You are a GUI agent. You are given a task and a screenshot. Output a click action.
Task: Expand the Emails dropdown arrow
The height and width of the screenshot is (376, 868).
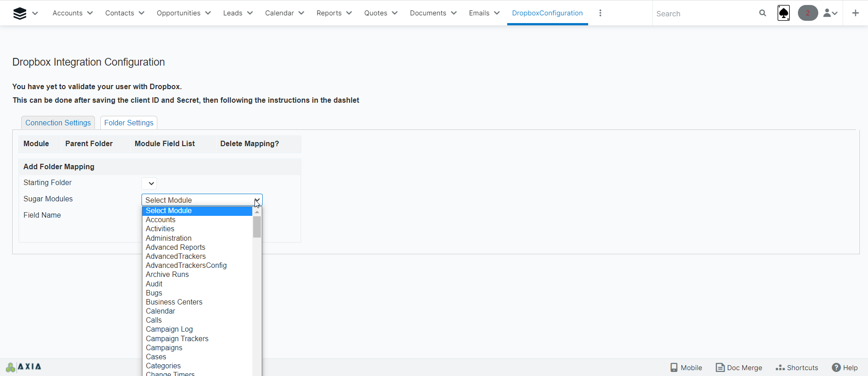(497, 13)
